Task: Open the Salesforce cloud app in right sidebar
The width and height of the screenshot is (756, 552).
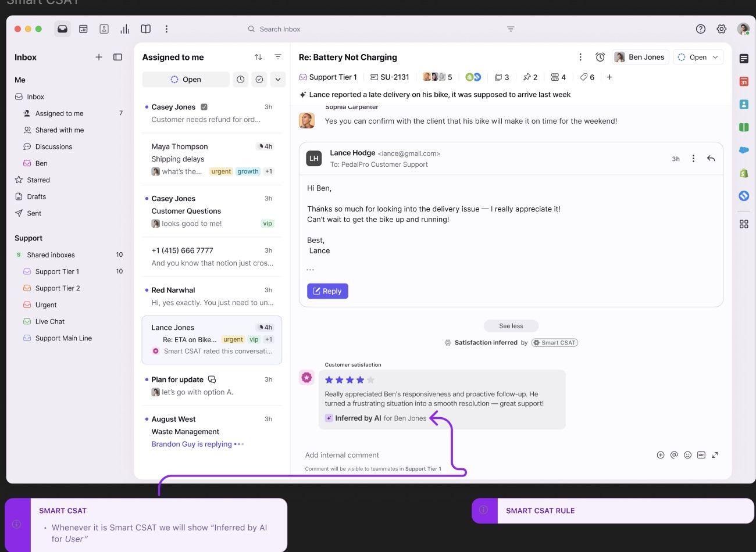Action: pos(744,150)
